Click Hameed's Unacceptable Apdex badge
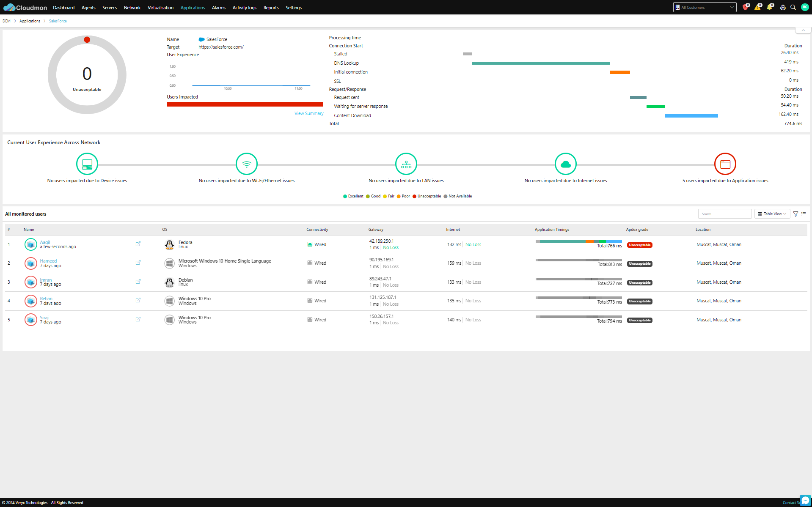 click(639, 263)
